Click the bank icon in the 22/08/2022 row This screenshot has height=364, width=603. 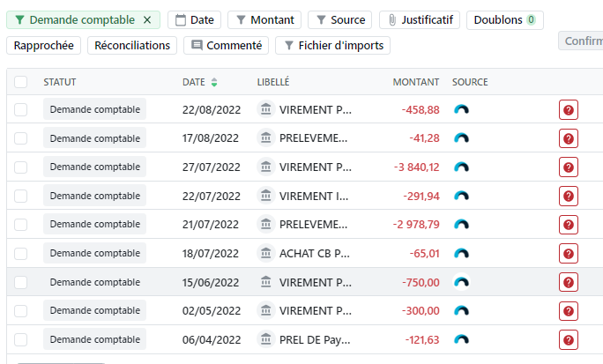coord(265,109)
